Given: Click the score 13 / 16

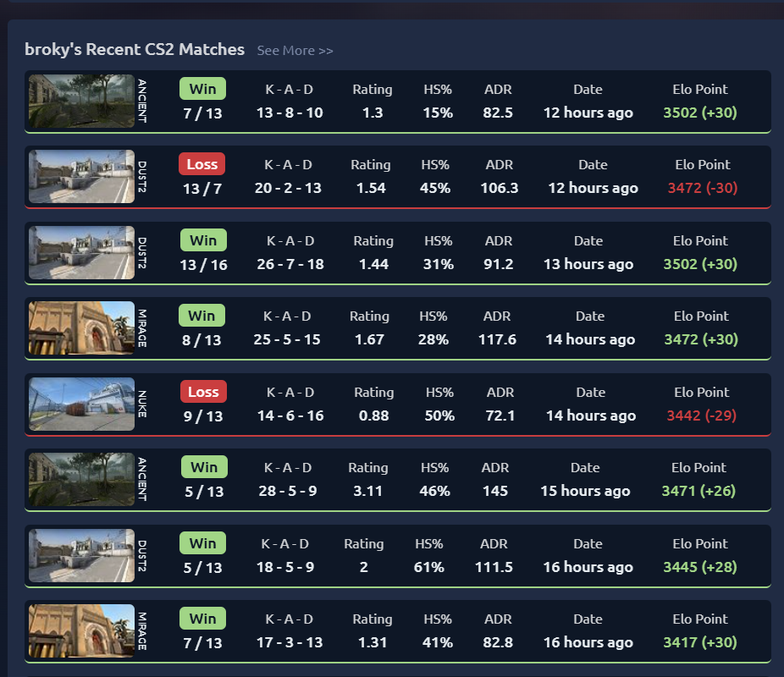Looking at the screenshot, I should pyautogui.click(x=203, y=264).
